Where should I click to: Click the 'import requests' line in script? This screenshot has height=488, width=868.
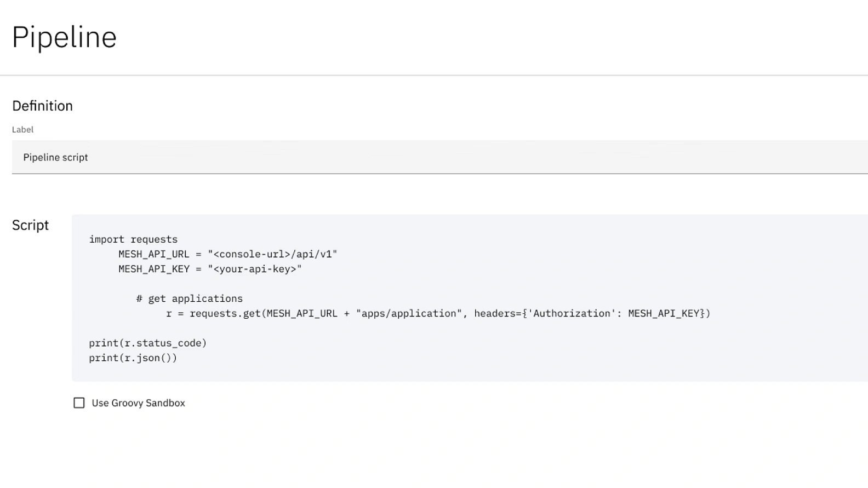(133, 239)
